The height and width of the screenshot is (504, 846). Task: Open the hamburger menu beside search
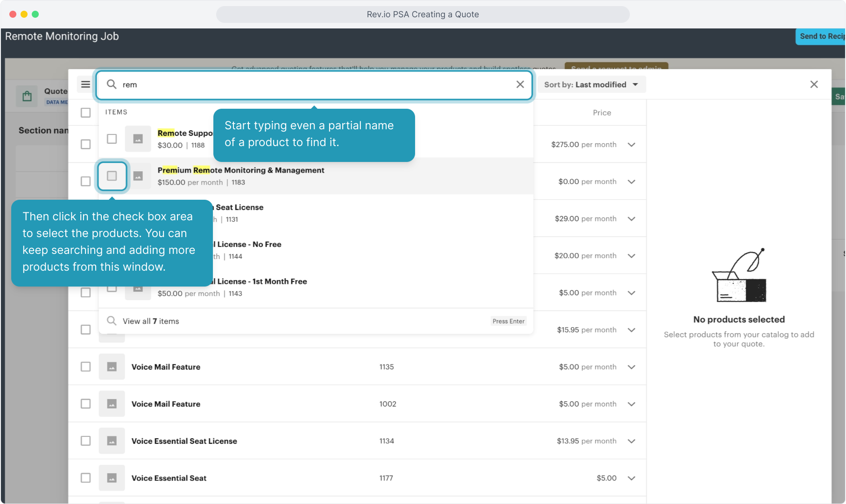click(x=85, y=84)
